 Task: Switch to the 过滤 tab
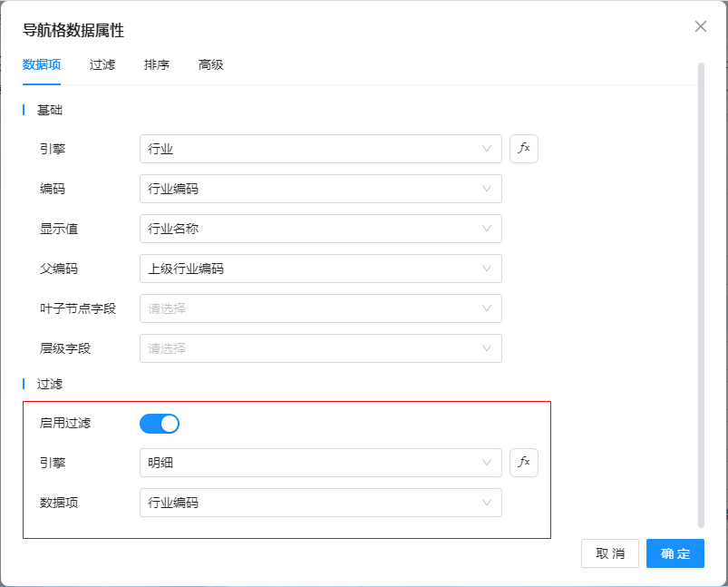click(102, 65)
